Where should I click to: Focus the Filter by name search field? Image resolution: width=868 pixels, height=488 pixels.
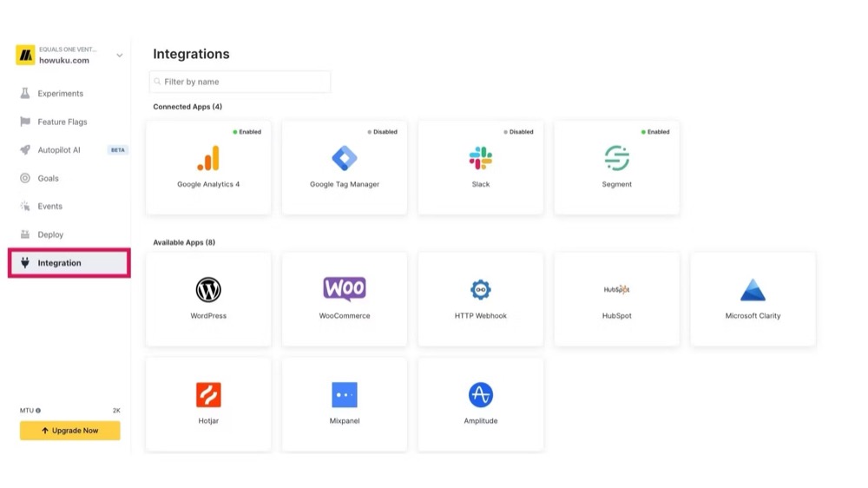coord(240,82)
